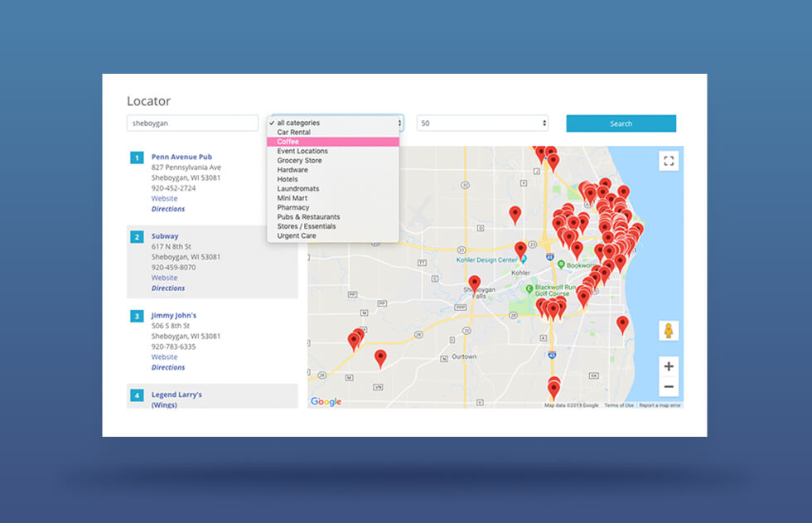This screenshot has height=523, width=812.
Task: Click Penn Avenue Pub phone 920-452-2724
Action: [x=173, y=188]
